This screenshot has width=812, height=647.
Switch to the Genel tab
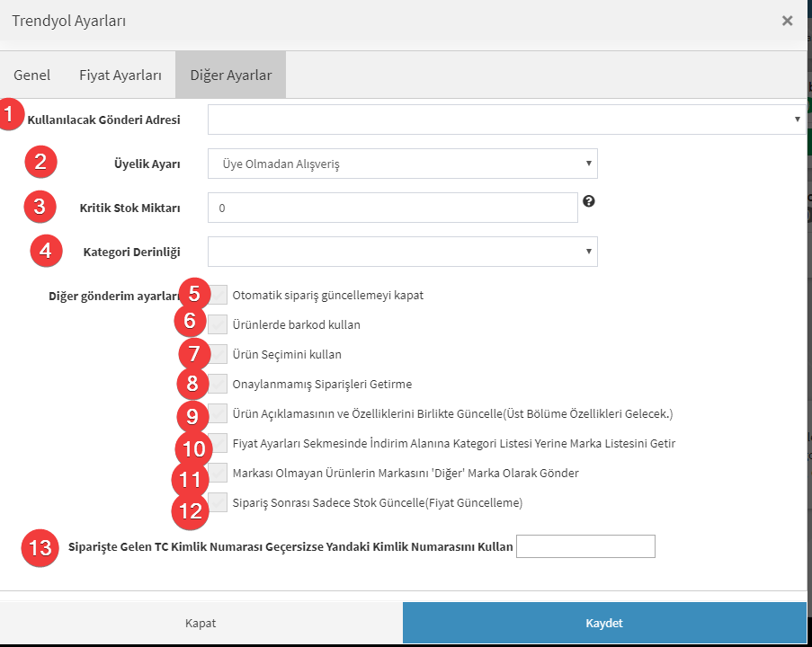point(32,75)
